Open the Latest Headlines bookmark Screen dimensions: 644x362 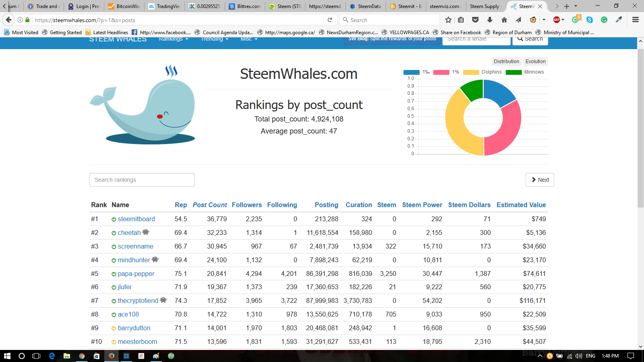107,32
